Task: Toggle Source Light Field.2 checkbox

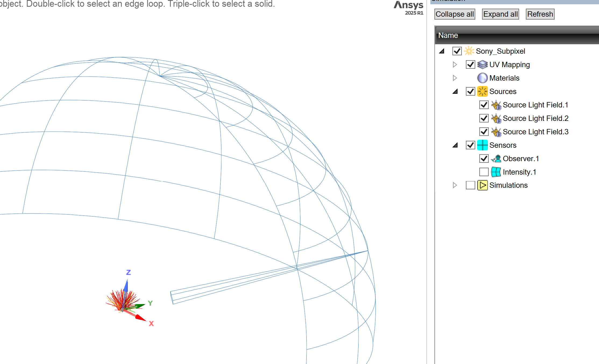Action: tap(484, 118)
